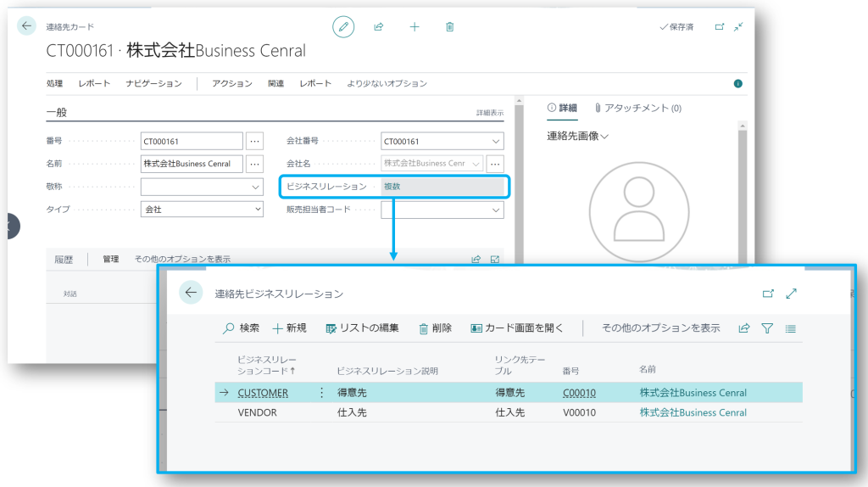This screenshot has height=487, width=868.
Task: Open 関連 menu
Action: [275, 84]
